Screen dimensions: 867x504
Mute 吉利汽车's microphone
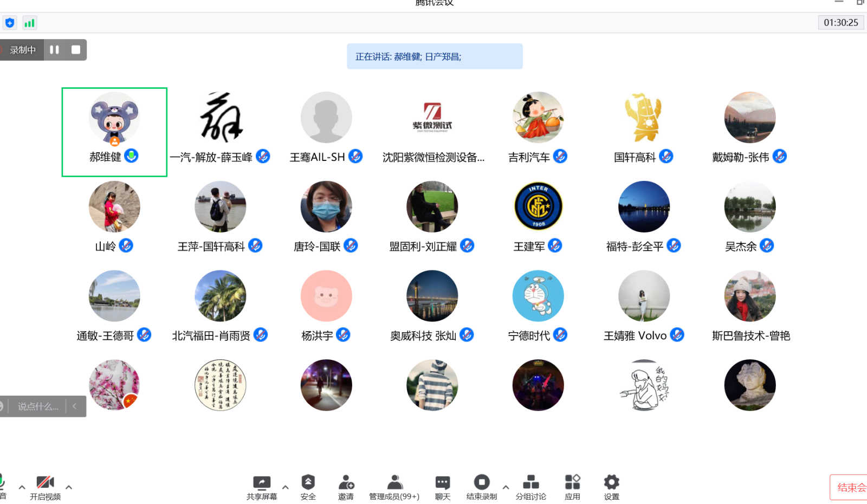[561, 156]
